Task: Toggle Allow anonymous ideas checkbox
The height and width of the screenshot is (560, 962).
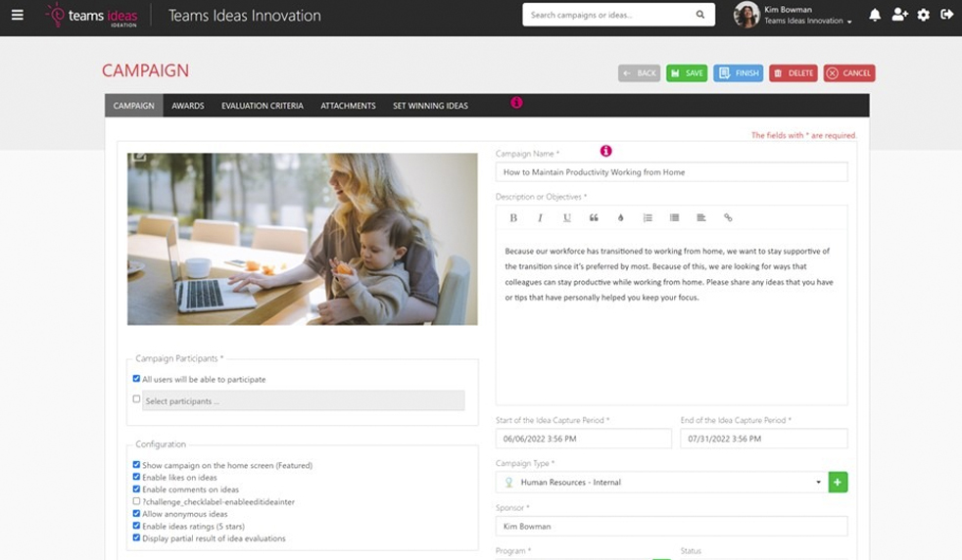Action: (136, 514)
